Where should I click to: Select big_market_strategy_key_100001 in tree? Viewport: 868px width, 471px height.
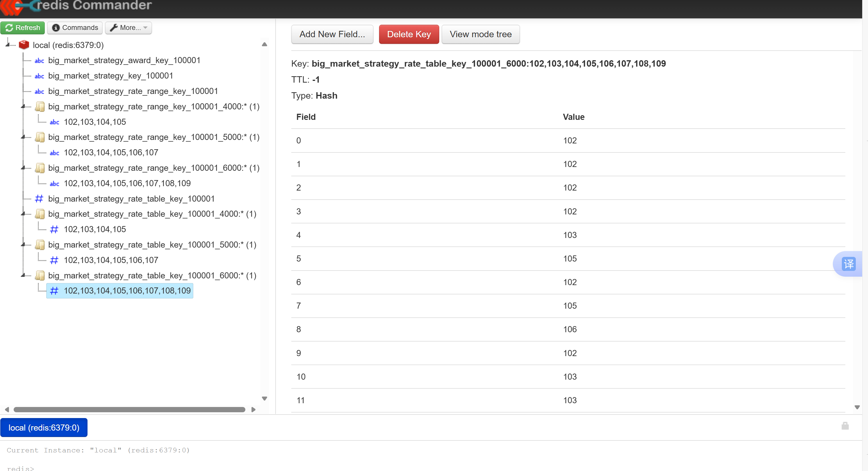[x=110, y=76]
